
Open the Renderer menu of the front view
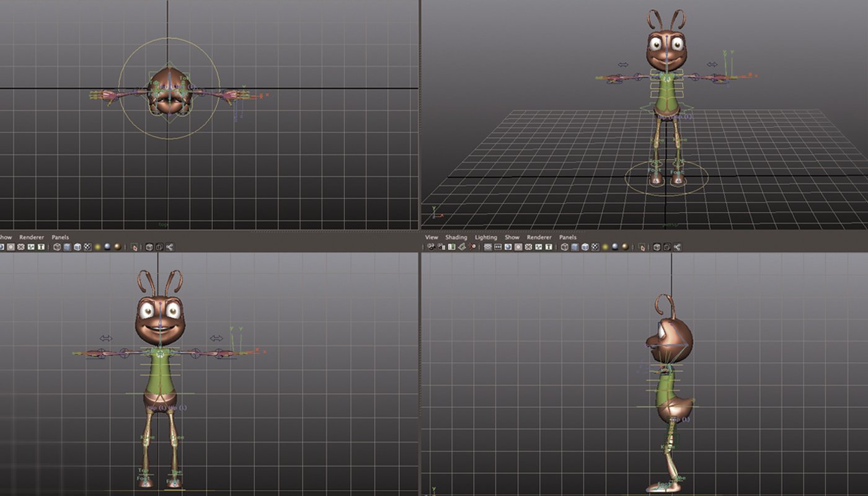coord(31,237)
